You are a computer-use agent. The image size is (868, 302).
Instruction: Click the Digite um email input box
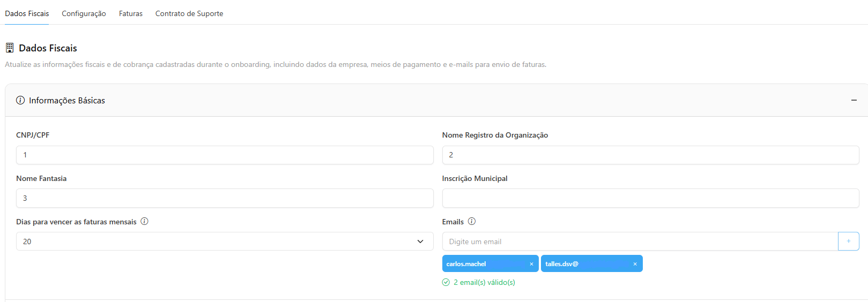[640, 241]
